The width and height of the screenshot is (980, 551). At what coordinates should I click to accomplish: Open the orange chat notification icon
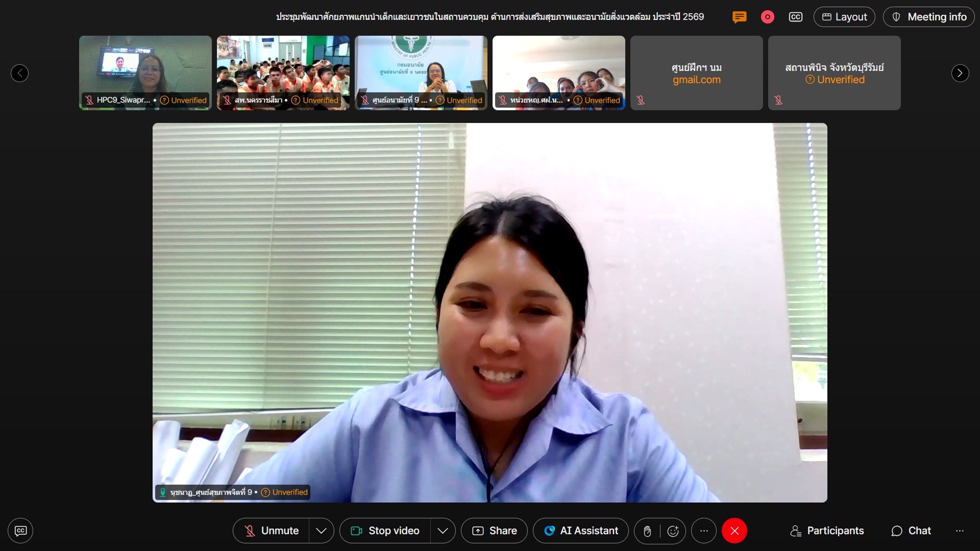coord(739,17)
